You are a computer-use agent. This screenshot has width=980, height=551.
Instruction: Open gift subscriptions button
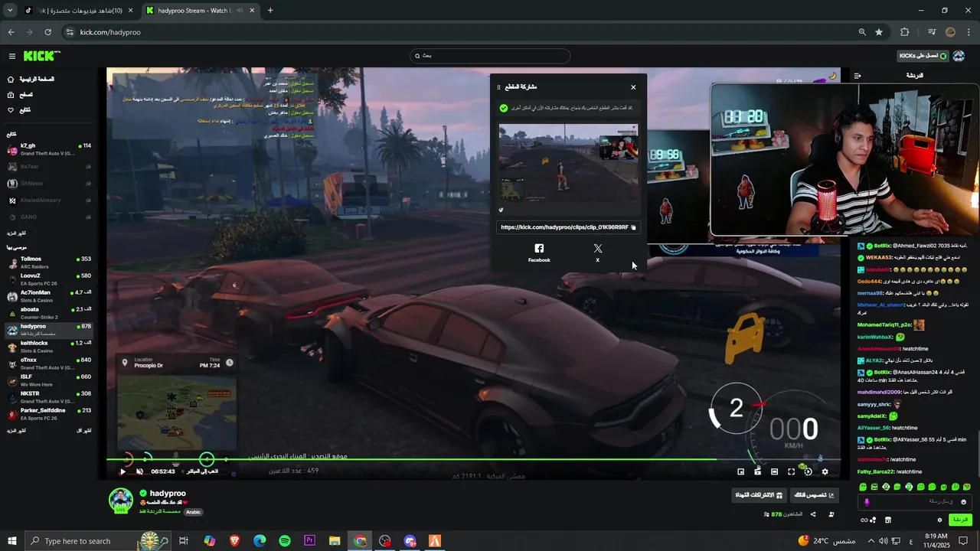[x=759, y=495]
